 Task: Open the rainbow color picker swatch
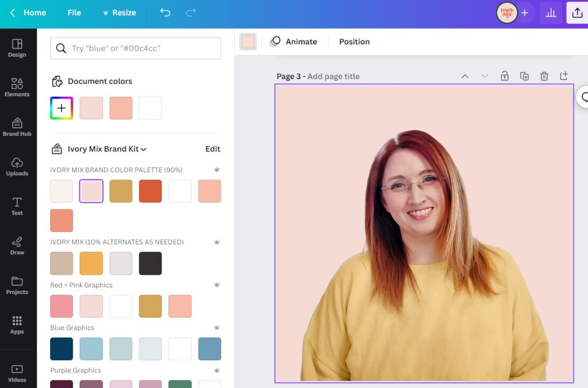pos(61,107)
